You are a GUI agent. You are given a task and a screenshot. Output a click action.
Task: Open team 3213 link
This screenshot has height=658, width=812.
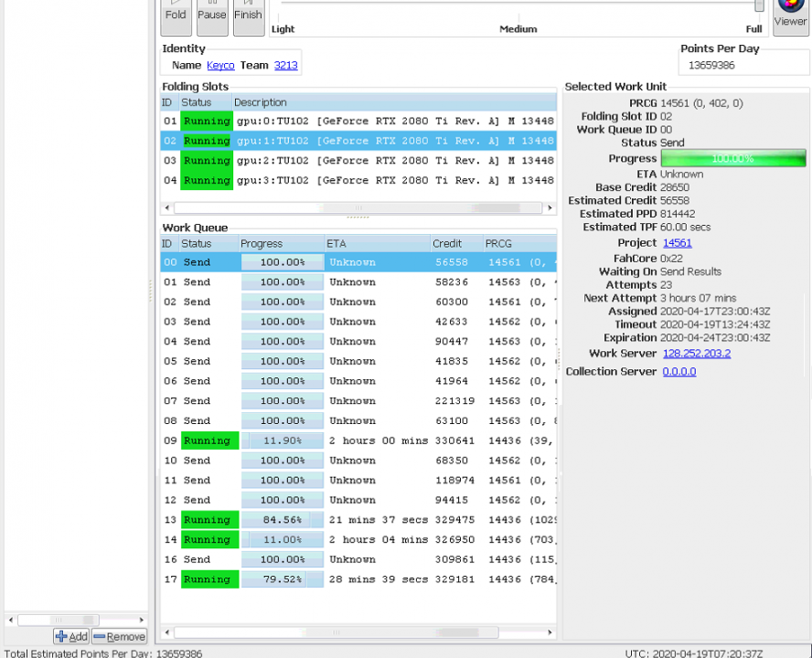286,65
